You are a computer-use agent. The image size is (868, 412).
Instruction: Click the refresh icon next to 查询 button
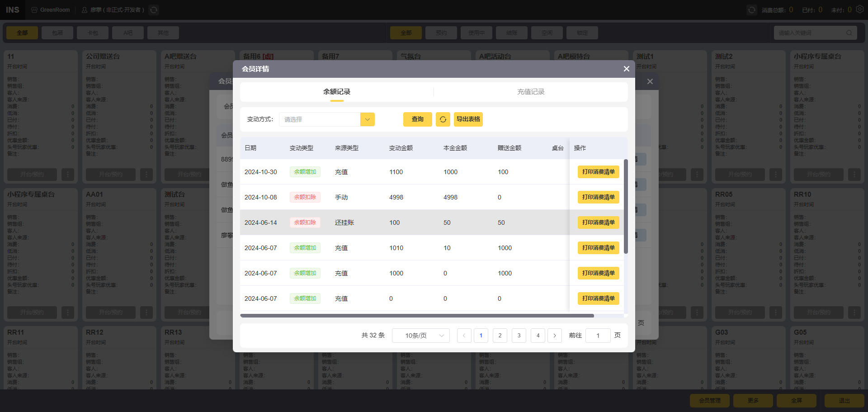(443, 119)
